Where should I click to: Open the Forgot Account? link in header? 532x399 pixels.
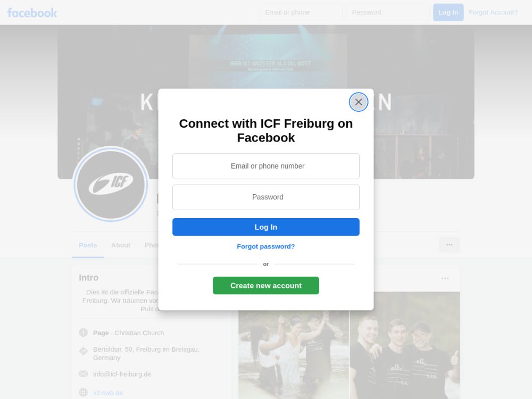pos(493,13)
